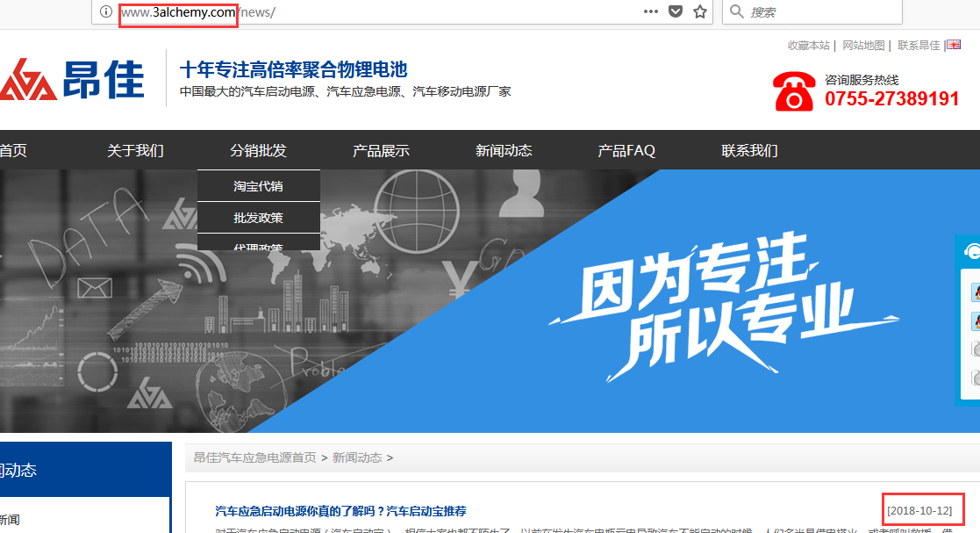The height and width of the screenshot is (533, 980).
Task: Open the customer service headset widget
Action: pyautogui.click(x=972, y=252)
